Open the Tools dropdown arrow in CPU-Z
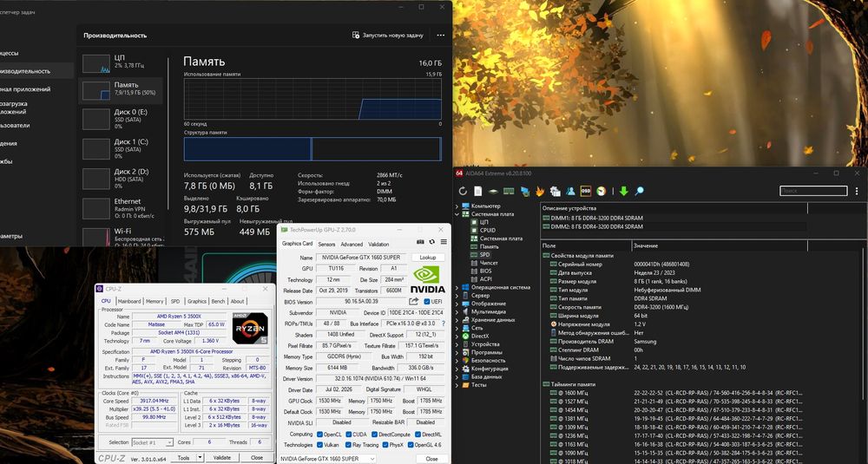 pos(200,458)
